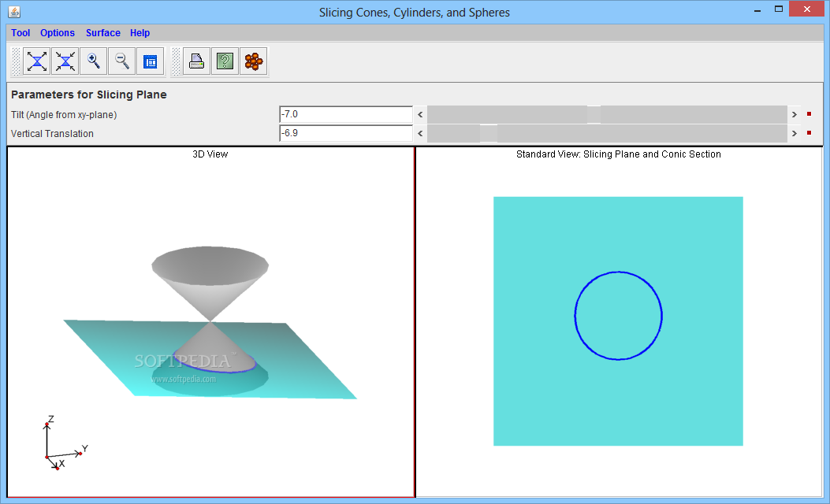Image resolution: width=830 pixels, height=504 pixels.
Task: Click the Y axis label in 3D View
Action: pos(84,448)
